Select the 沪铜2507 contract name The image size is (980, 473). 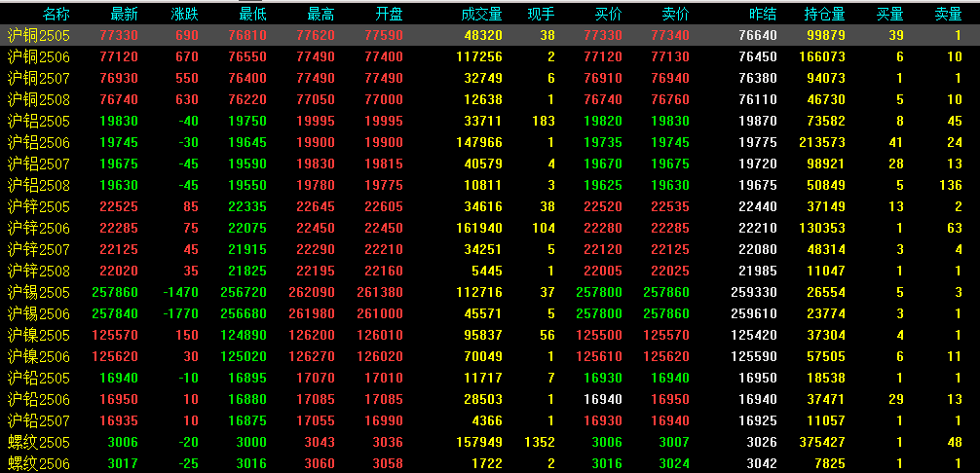click(x=39, y=79)
